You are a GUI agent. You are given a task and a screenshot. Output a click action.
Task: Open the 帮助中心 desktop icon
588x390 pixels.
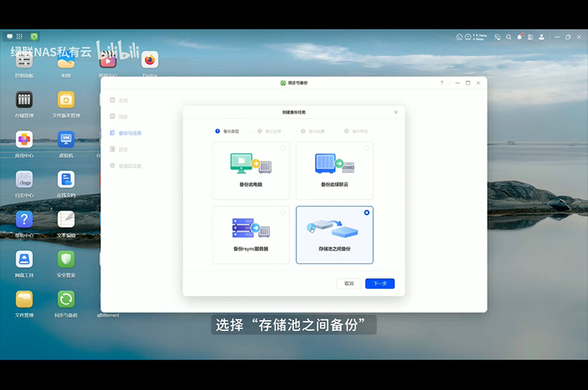click(24, 220)
